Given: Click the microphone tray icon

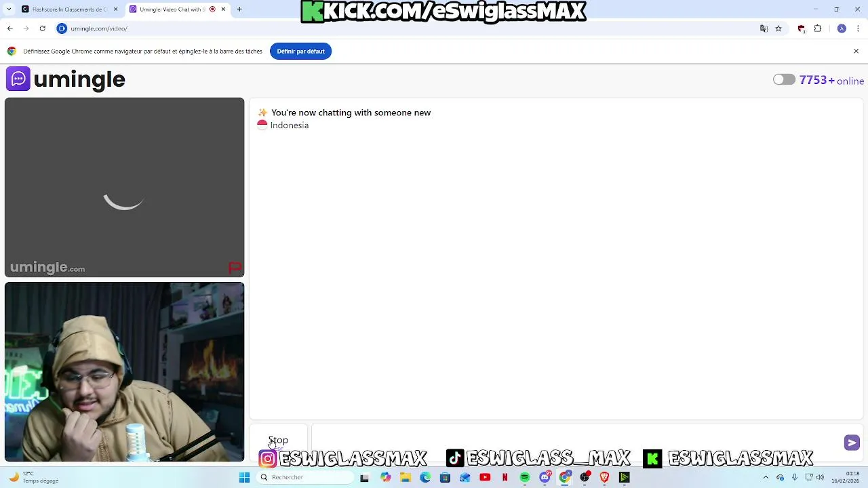Looking at the screenshot, I should coord(795,477).
